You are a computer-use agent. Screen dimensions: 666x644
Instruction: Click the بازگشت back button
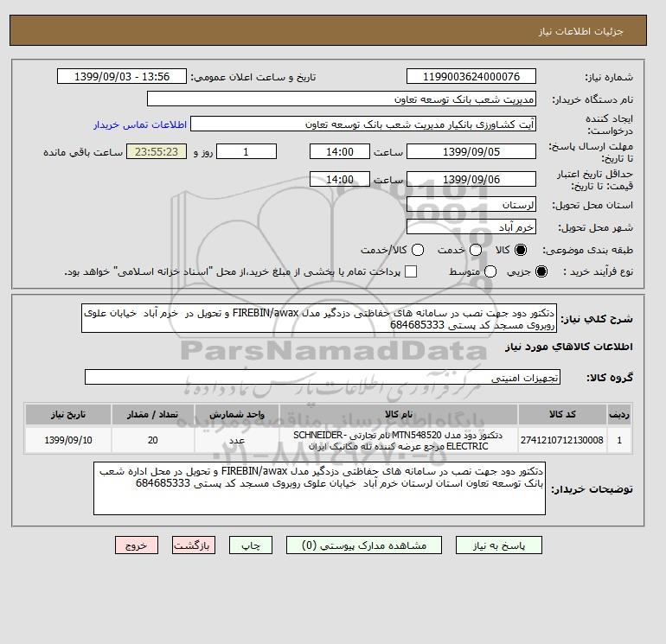click(x=193, y=545)
